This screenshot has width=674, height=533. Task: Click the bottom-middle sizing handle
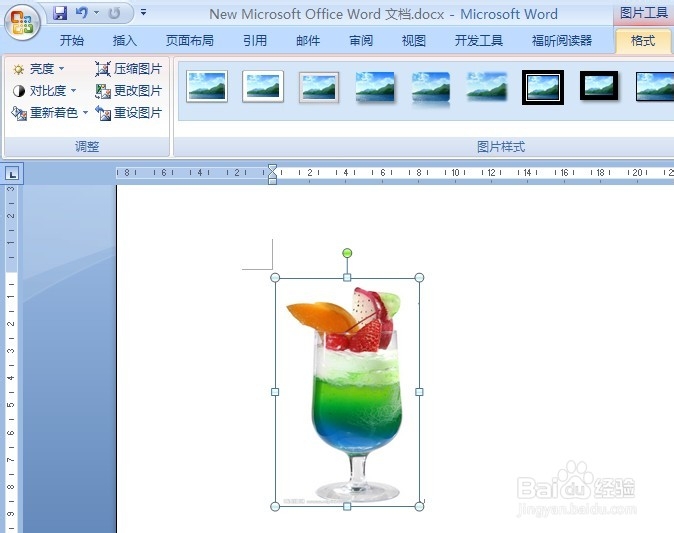tap(347, 507)
